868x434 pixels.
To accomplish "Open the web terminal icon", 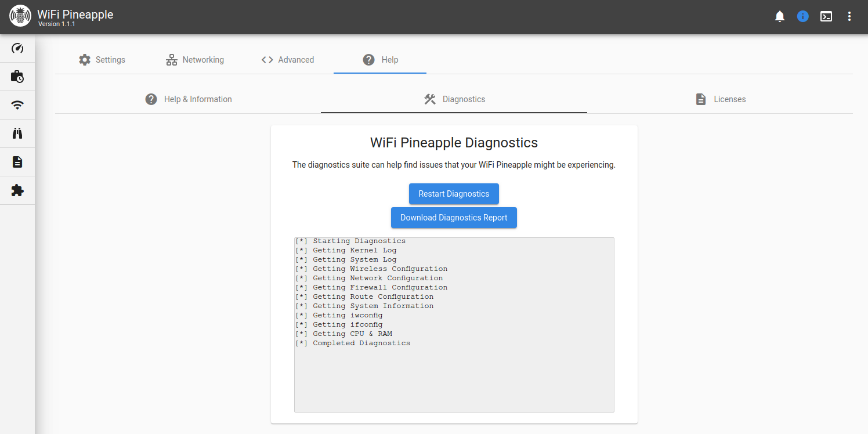I will [x=826, y=17].
